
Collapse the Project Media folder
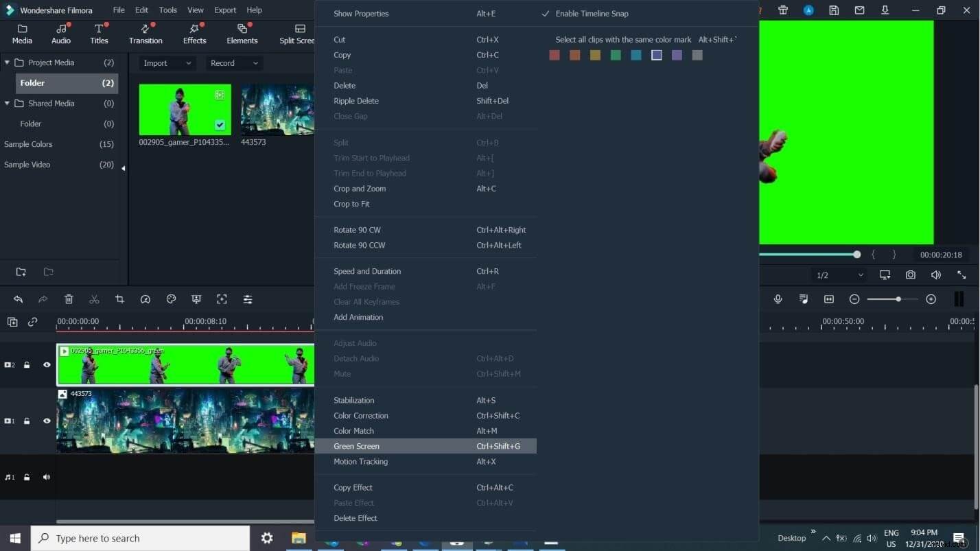[6, 62]
